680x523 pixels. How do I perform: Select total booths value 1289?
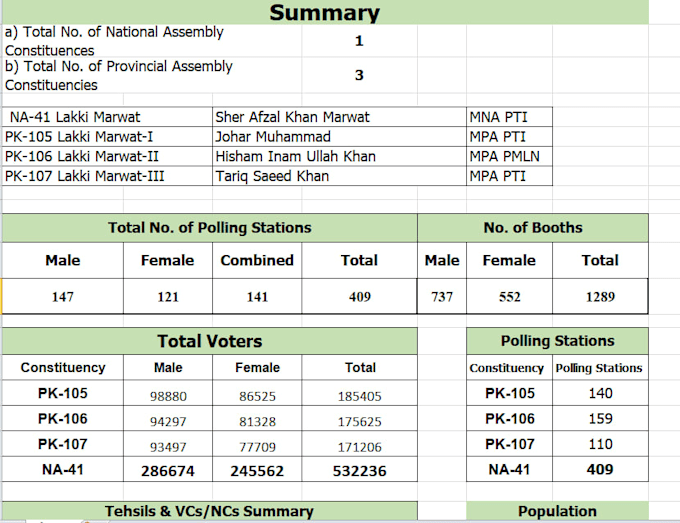tap(600, 297)
